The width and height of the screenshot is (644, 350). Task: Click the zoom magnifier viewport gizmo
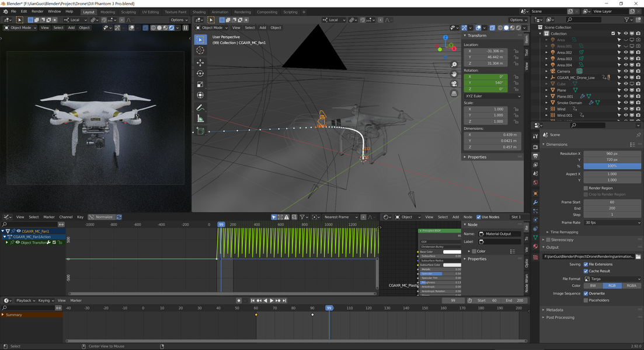point(454,65)
